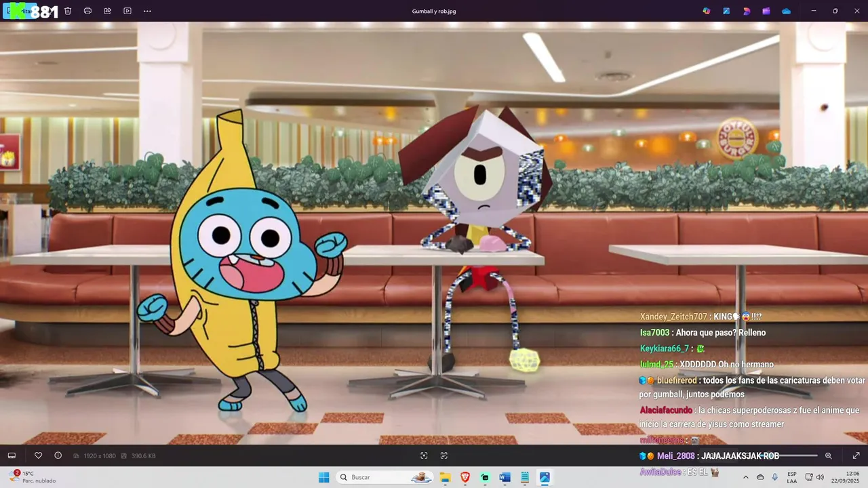
Task: Click the OneDrive cloud icon in system tray
Action: [x=760, y=477]
